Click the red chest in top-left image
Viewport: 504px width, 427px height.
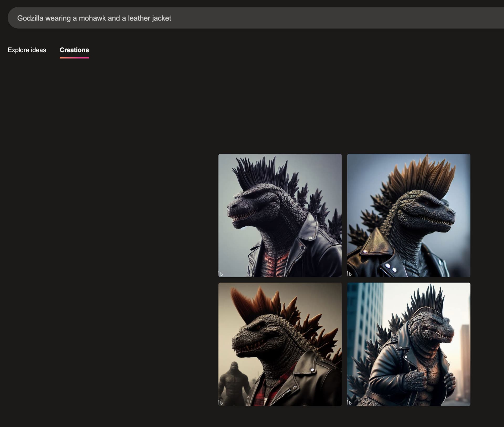pyautogui.click(x=276, y=264)
